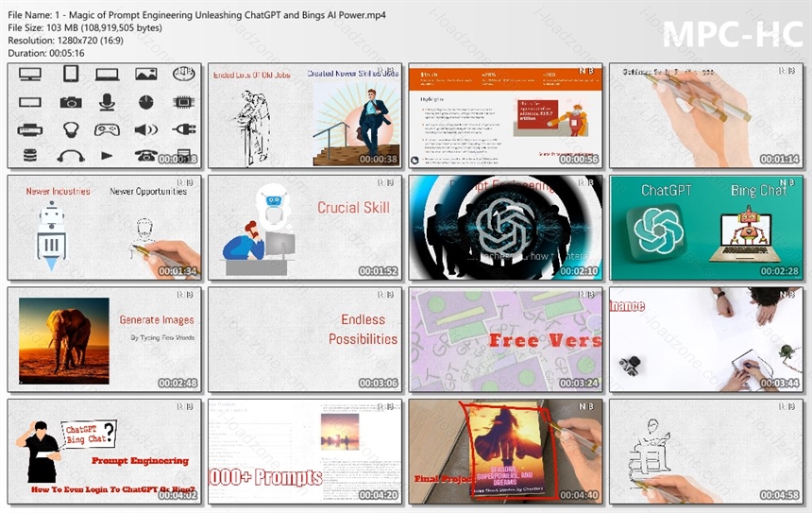The width and height of the screenshot is (812, 513).
Task: Open the 'Newer Industries' thumbnail
Action: coord(105,228)
